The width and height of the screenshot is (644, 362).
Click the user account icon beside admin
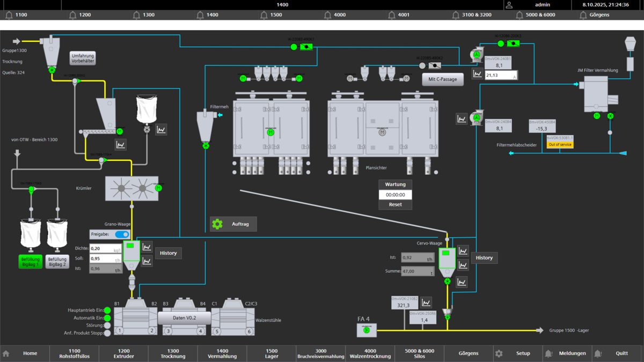point(509,5)
